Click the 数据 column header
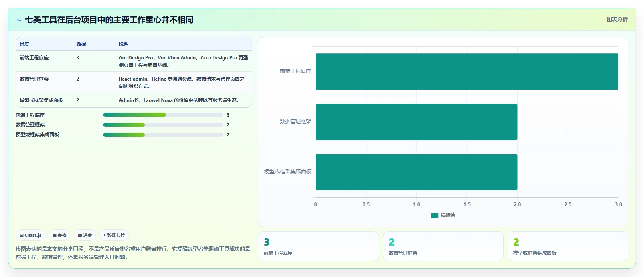Screen dimensions: 644x277 pyautogui.click(x=81, y=44)
